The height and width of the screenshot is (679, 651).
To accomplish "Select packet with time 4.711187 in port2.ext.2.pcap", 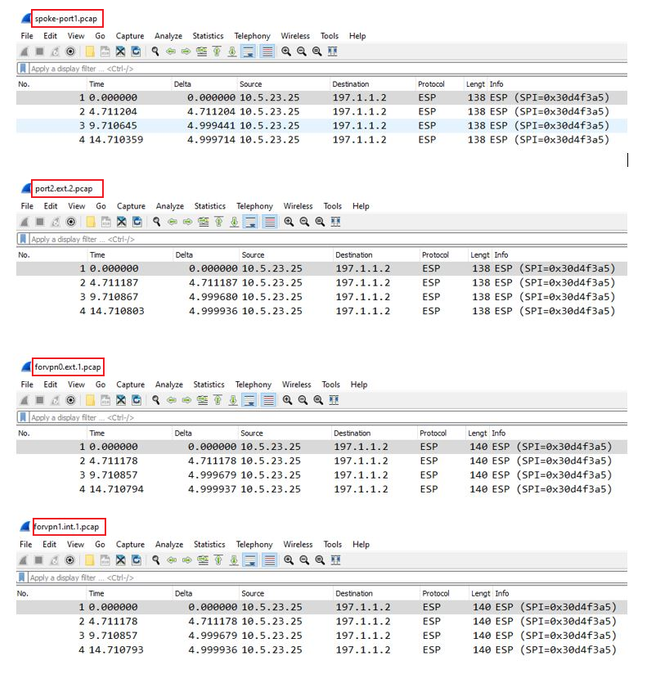I will click(x=321, y=283).
